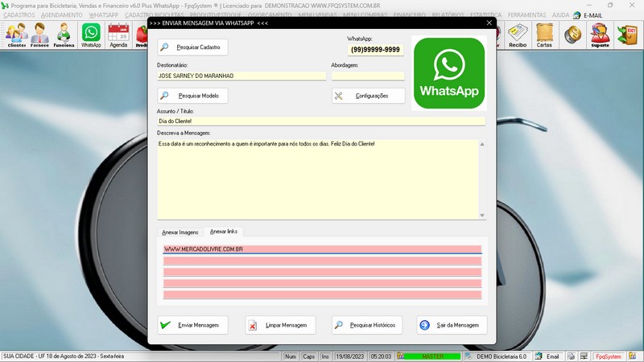This screenshot has width=644, height=362.
Task: Click the empty Abordagem field
Action: [x=368, y=76]
